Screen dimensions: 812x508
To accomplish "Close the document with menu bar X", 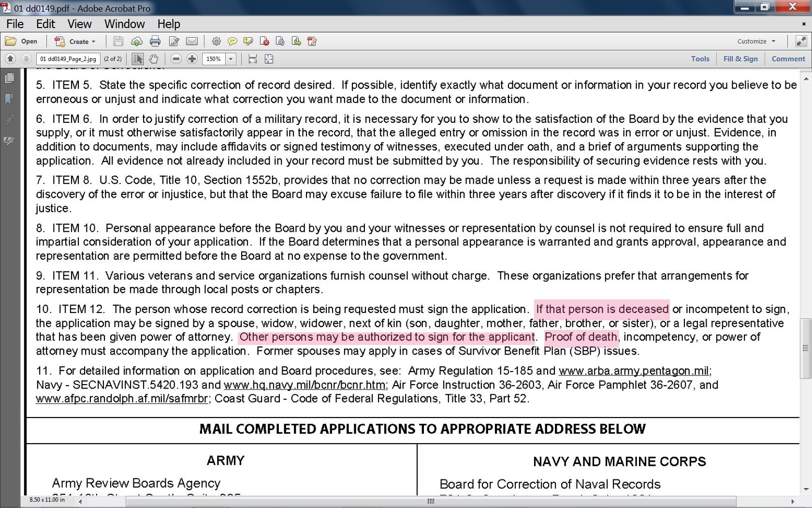I will [804, 24].
